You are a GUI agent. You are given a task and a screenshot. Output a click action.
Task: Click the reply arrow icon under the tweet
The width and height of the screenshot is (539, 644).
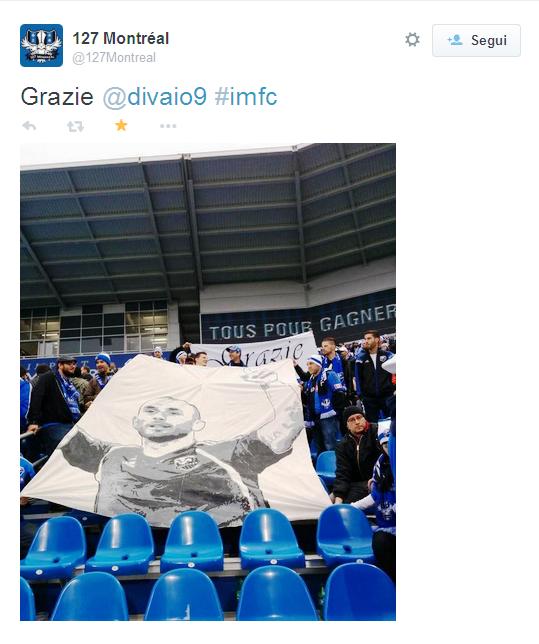click(x=29, y=126)
